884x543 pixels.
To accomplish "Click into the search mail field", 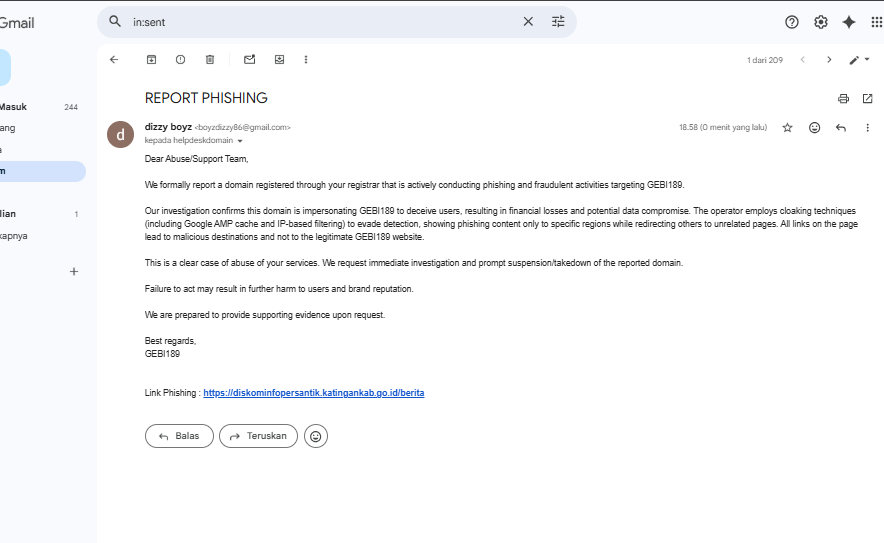I will pos(320,21).
